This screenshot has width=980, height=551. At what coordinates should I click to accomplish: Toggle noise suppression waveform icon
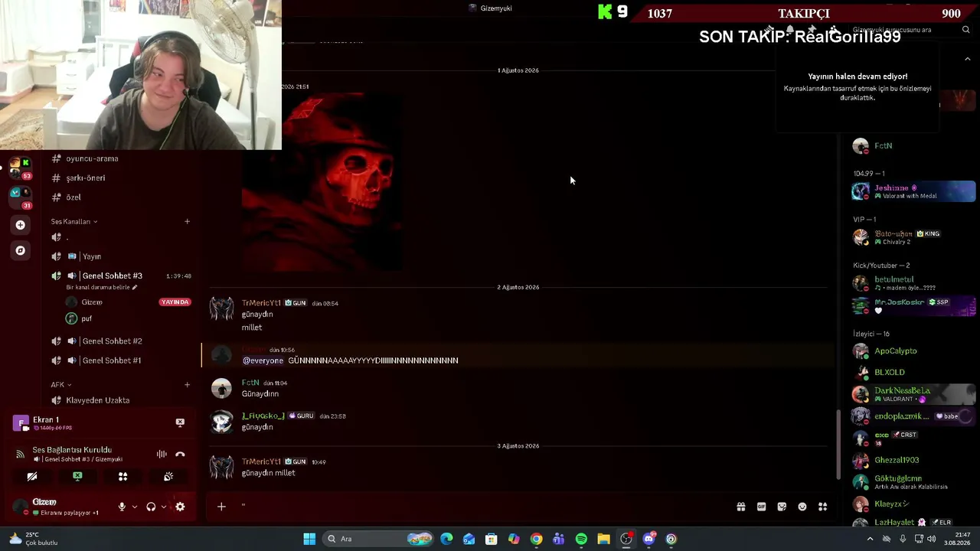(x=162, y=454)
